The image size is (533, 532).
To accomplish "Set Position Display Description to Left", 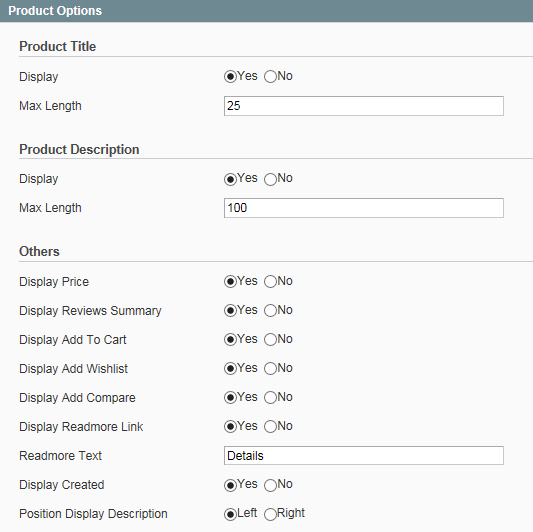I will click(x=230, y=514).
